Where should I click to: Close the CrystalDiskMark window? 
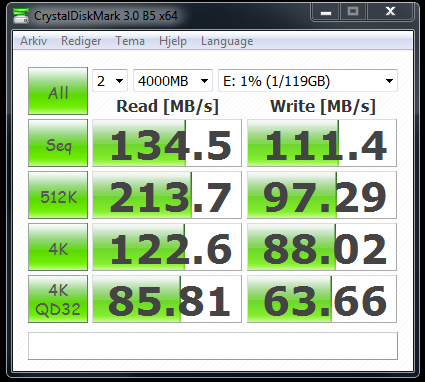coord(390,12)
